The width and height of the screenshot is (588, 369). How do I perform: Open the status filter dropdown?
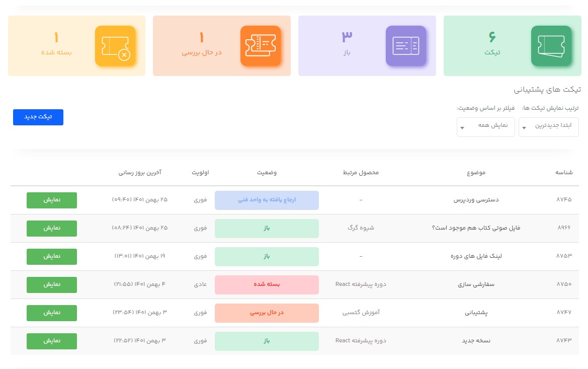485,127
